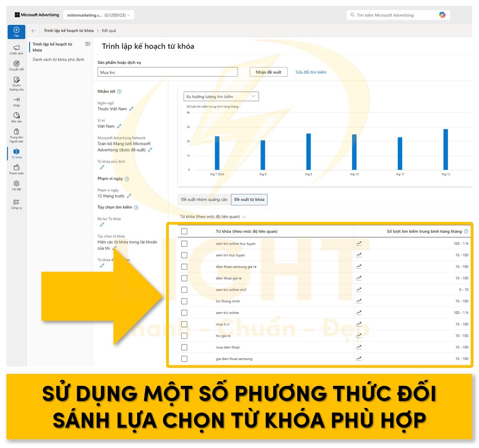Check the dien thoai samsung gia re row
The image size is (479, 448).
tap(184, 267)
